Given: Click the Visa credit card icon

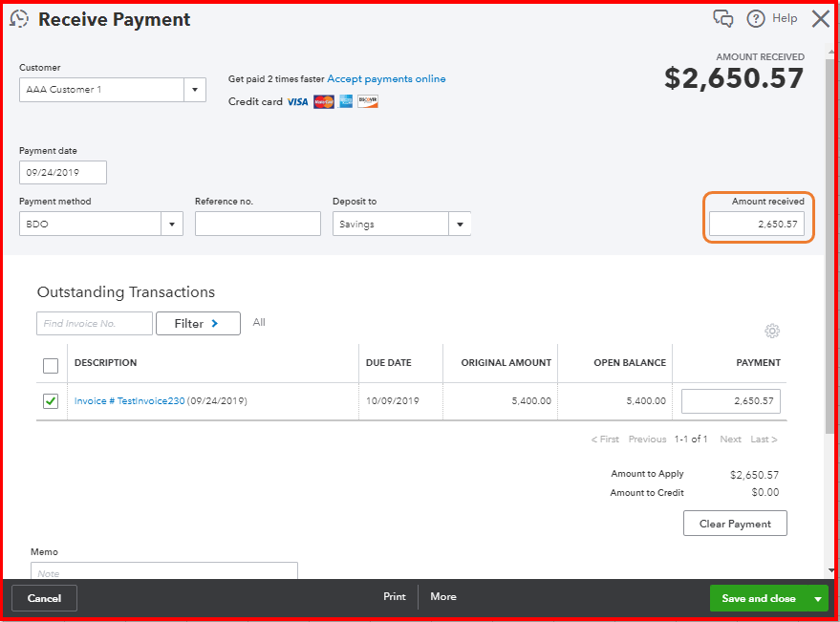Looking at the screenshot, I should (x=297, y=101).
